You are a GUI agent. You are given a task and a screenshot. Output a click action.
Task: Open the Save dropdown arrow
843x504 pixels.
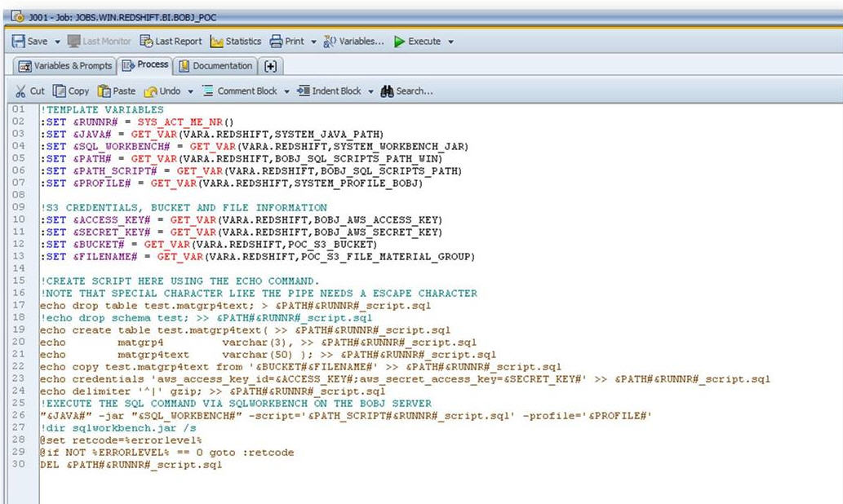click(57, 42)
